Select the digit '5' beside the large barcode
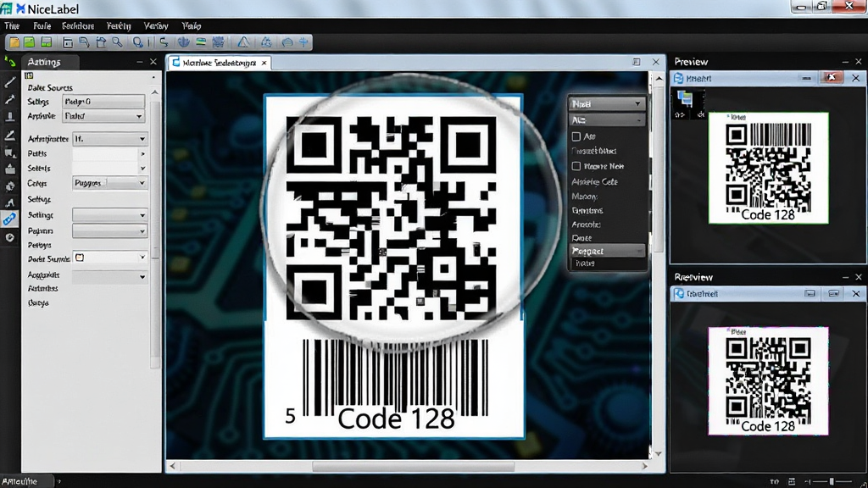 291,416
